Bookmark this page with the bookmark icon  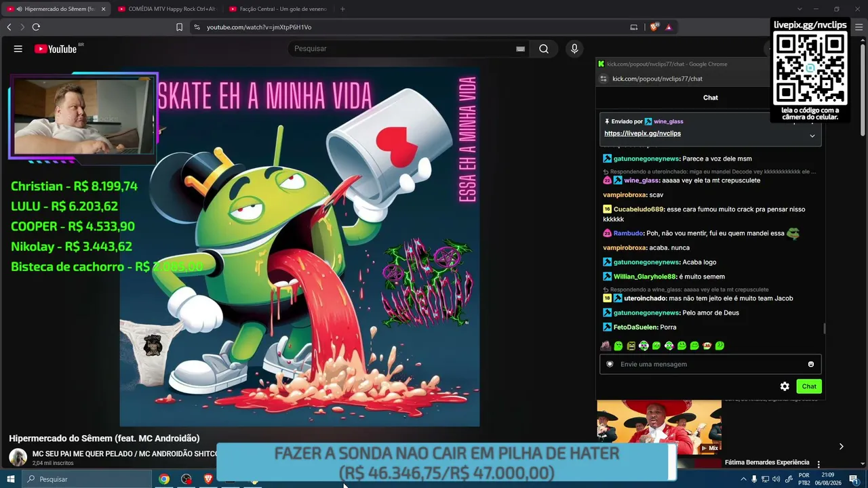tap(179, 27)
